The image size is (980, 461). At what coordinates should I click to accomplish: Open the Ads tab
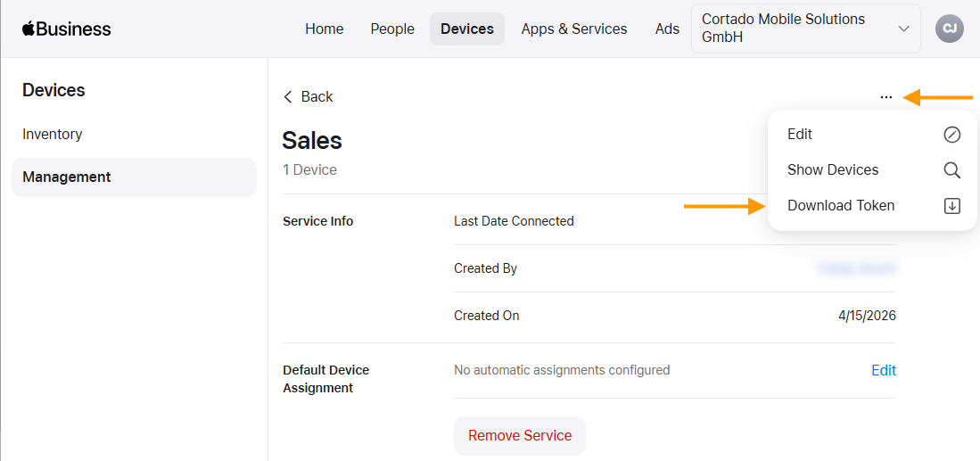point(668,29)
